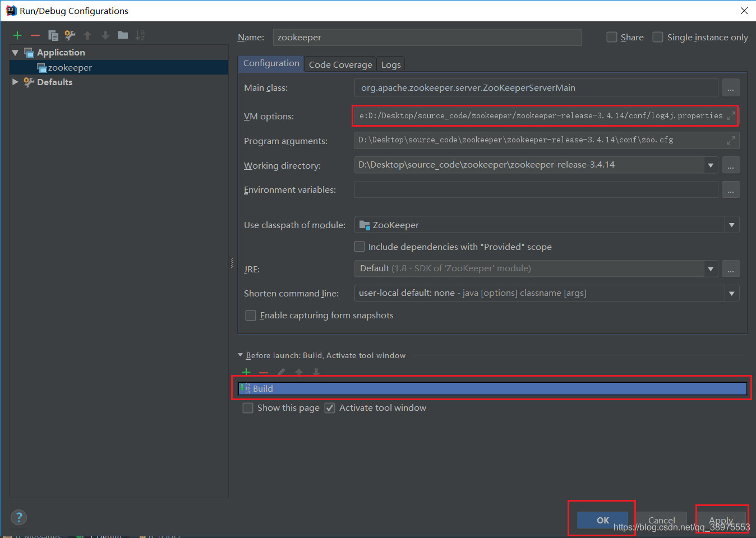
Task: Check Include dependencies with Provided scope
Action: (359, 247)
